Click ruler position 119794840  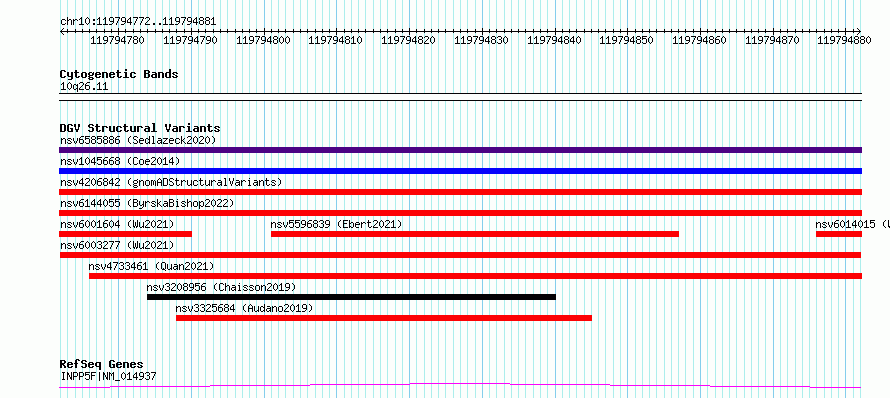(555, 40)
